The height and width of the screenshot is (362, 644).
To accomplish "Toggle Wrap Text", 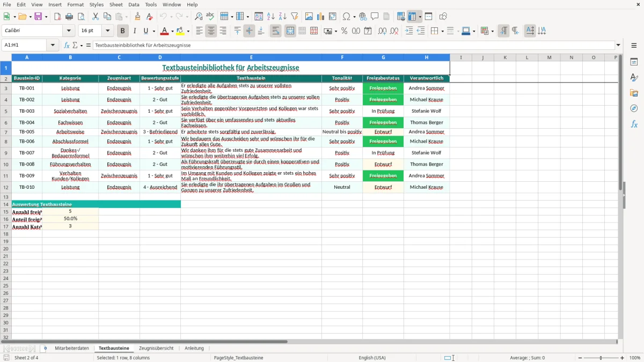I will [275, 31].
